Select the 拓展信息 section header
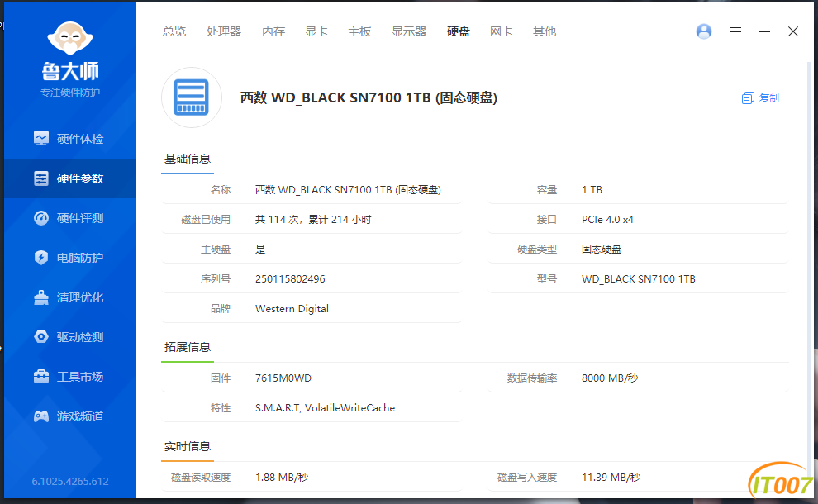Screen dimensions: 818x504 click(x=188, y=348)
